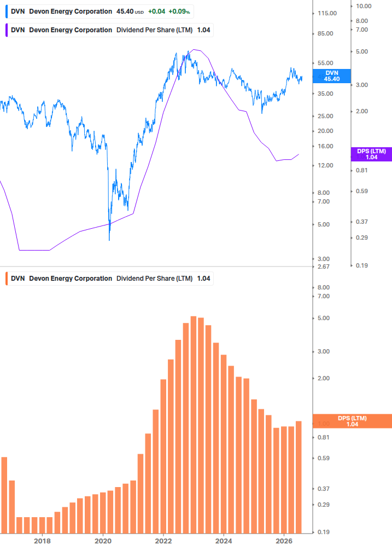Click the +0.09% change value in the legend

click(179, 11)
